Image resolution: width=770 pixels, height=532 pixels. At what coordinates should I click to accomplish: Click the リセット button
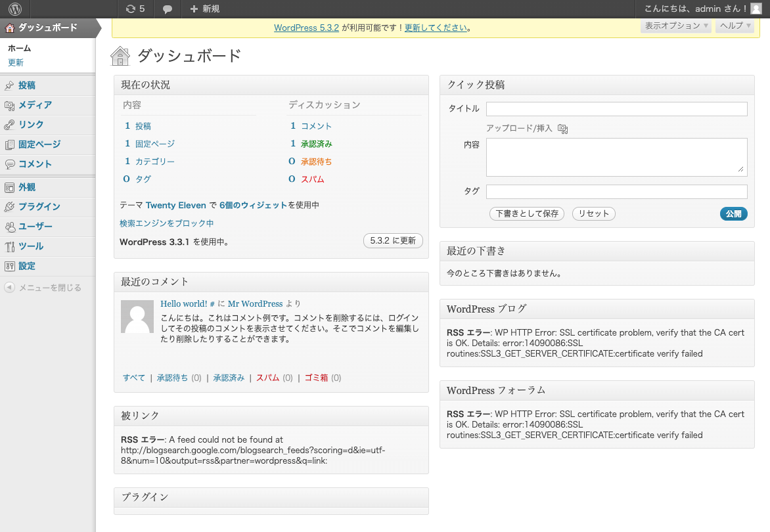594,213
